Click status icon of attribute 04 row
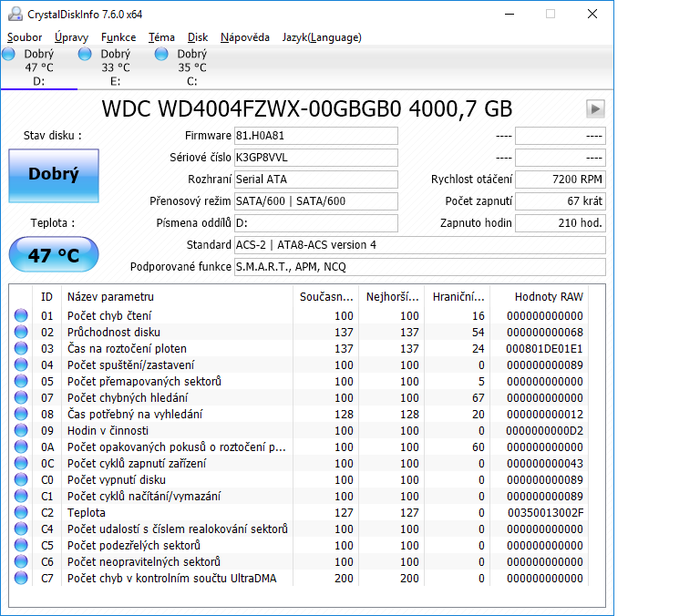Image resolution: width=700 pixels, height=616 pixels. click(x=21, y=364)
